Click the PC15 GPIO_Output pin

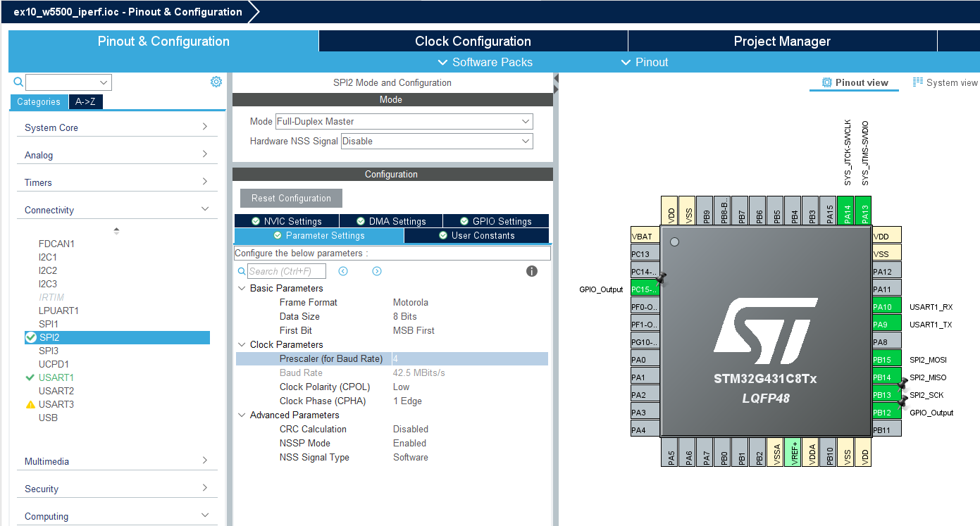point(645,289)
